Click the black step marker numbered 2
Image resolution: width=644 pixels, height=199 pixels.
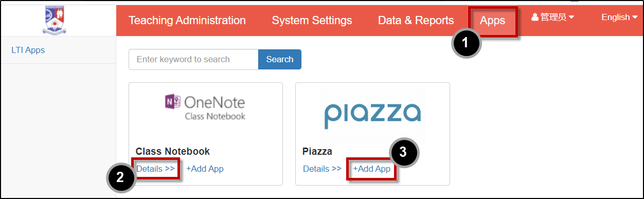coord(120,177)
